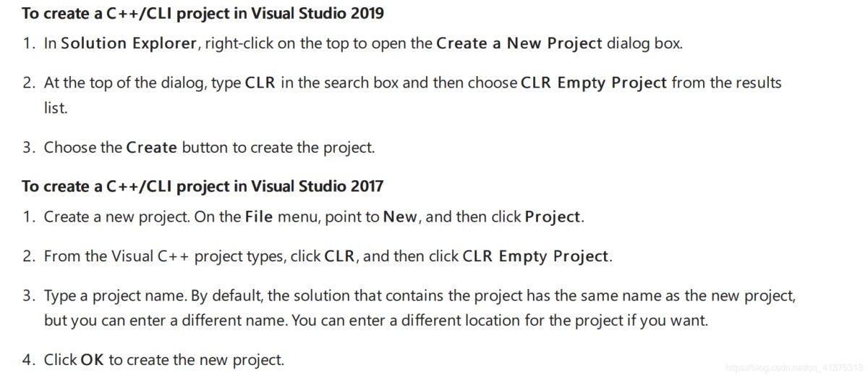Screen dimensions: 868x378
Task: Click the bold "New" after "point to"
Action: click(400, 217)
